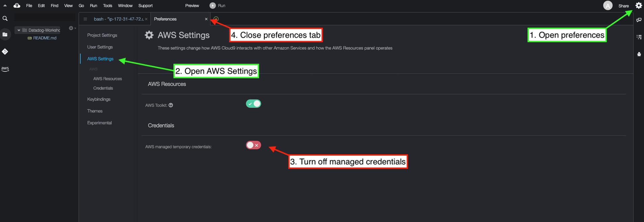Open README.md in the file tree

pos(45,38)
